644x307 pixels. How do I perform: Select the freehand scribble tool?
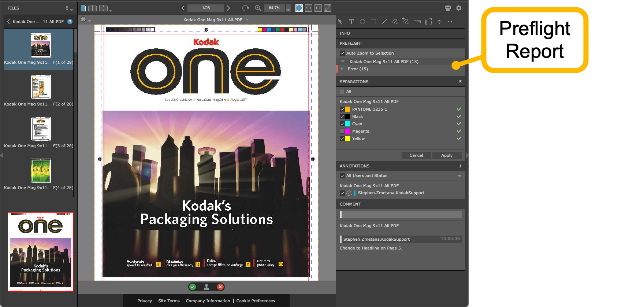click(395, 22)
